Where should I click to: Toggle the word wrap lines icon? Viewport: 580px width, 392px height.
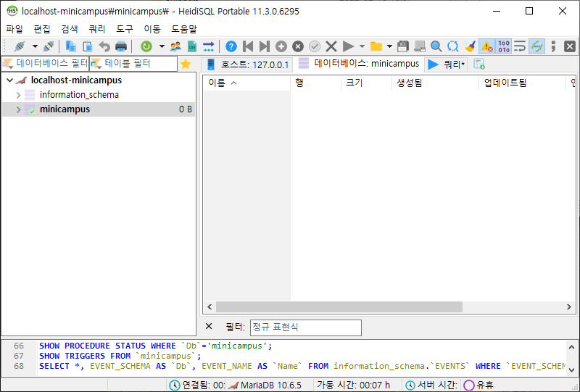click(520, 46)
